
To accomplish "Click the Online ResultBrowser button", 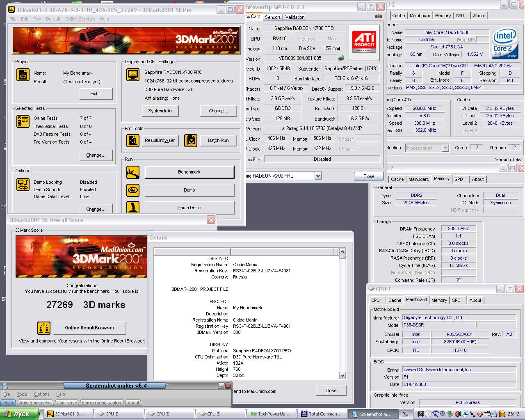I will pyautogui.click(x=89, y=328).
